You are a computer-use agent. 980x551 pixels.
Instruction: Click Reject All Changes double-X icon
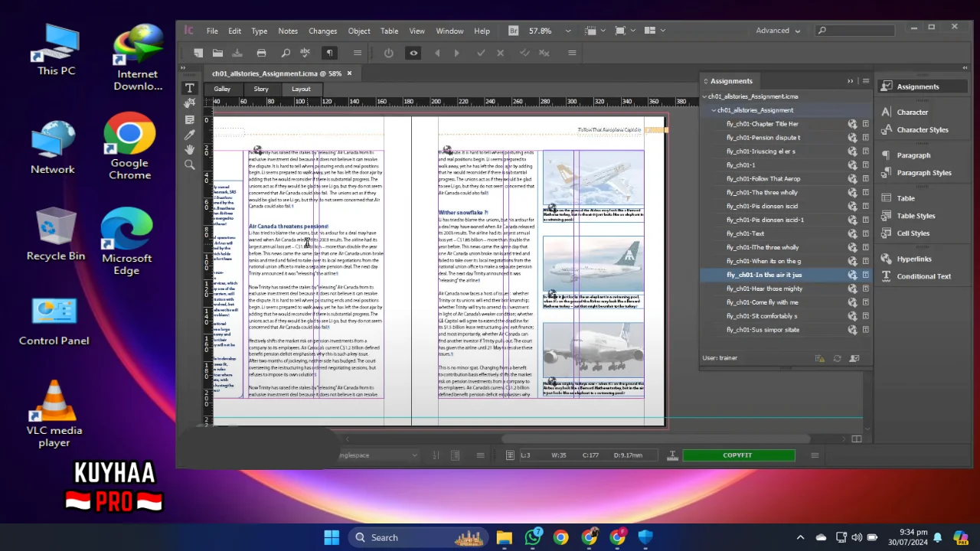pos(544,53)
